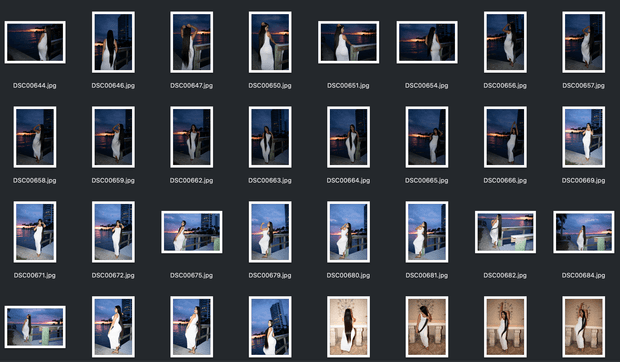Image resolution: width=620 pixels, height=362 pixels.
Task: Click the file name DSC00679.jpg
Action: [x=270, y=275]
